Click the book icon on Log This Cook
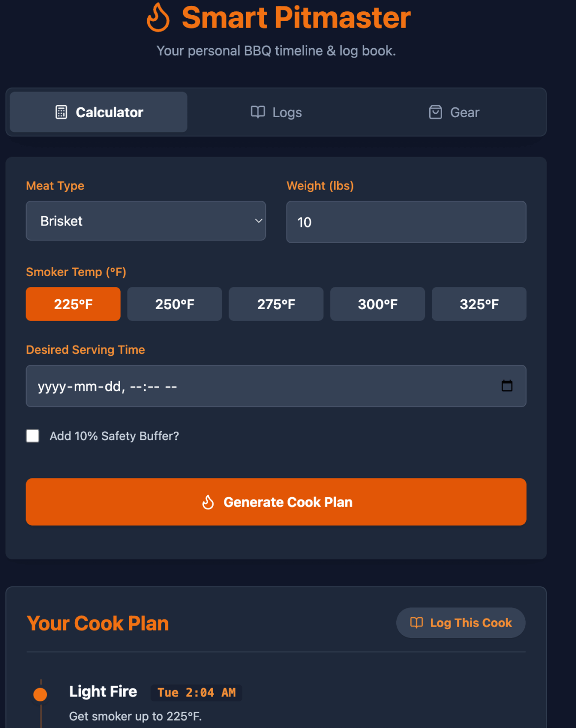 [x=416, y=623]
